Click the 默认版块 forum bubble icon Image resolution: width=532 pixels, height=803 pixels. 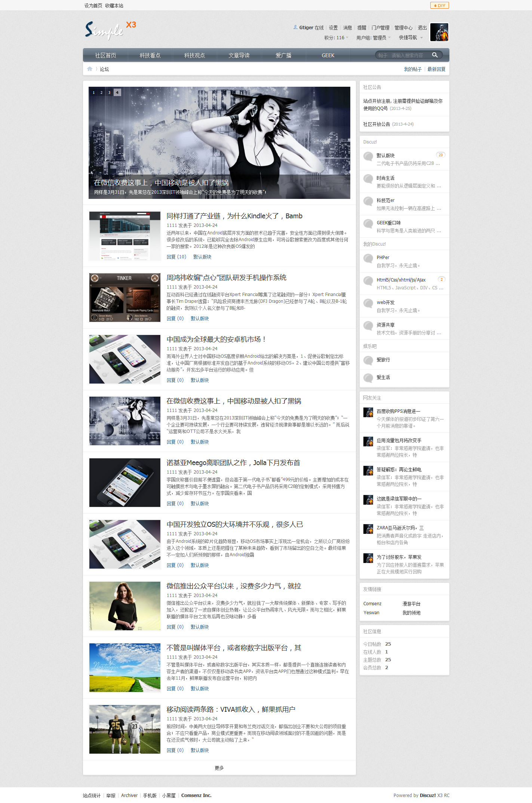(x=368, y=156)
